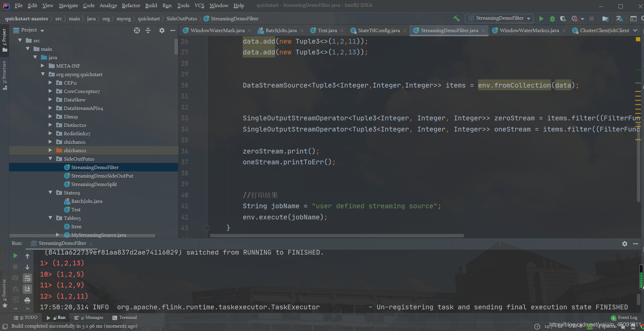Image resolution: width=644 pixels, height=331 pixels.
Task: Rerun StreamingDemoFilter in the Run panel
Action: [15, 256]
